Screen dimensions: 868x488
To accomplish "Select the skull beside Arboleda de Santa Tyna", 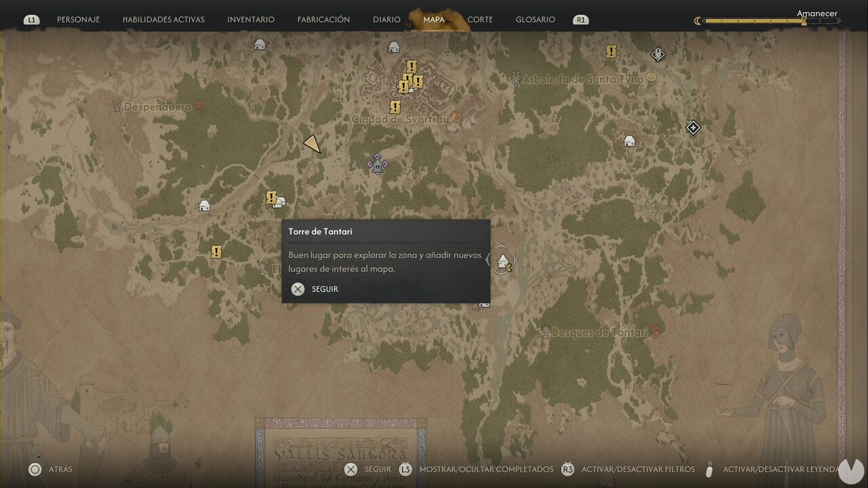I will pos(651,79).
